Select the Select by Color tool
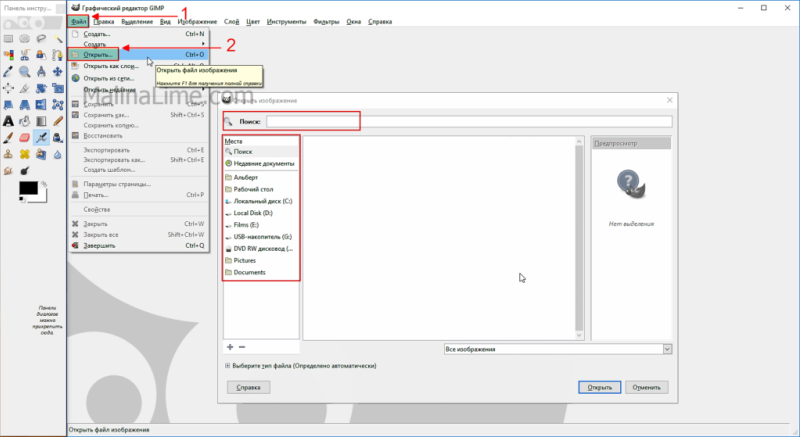The image size is (800, 437). [8, 55]
